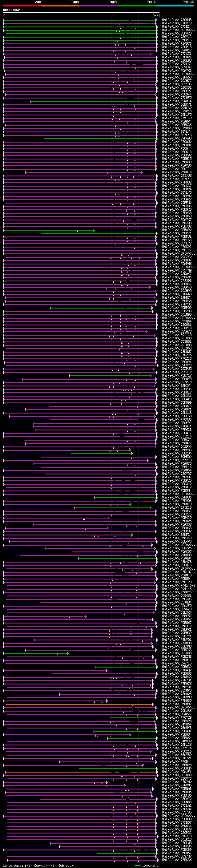Open hit UniRef100_Q75HA9

(x=177, y=128)
